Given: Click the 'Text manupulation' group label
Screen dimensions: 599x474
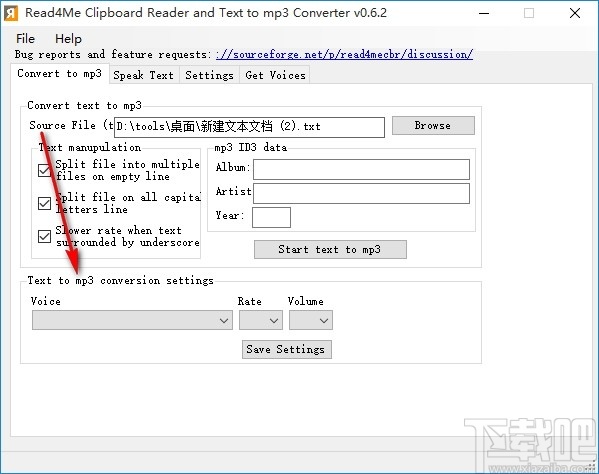Looking at the screenshot, I should coord(90,147).
